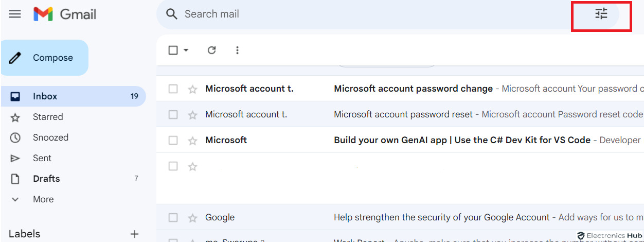Select the GenAI app email checkbox
The image size is (644, 242).
pos(173,140)
